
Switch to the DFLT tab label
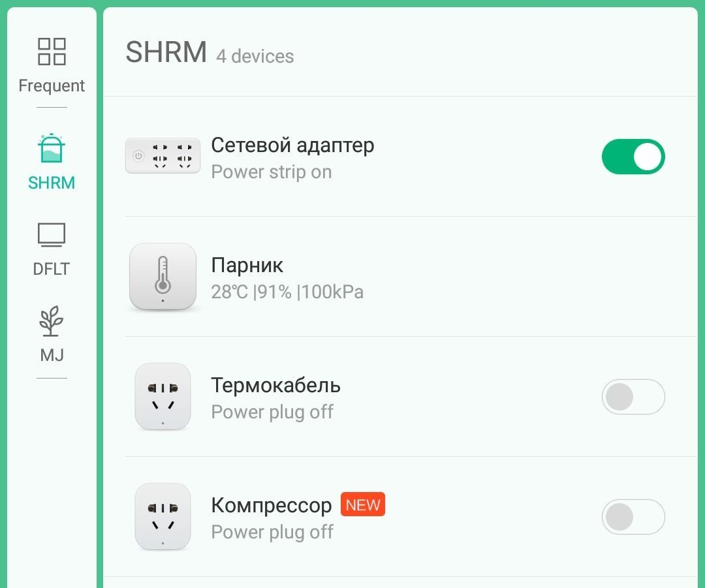[x=52, y=269]
